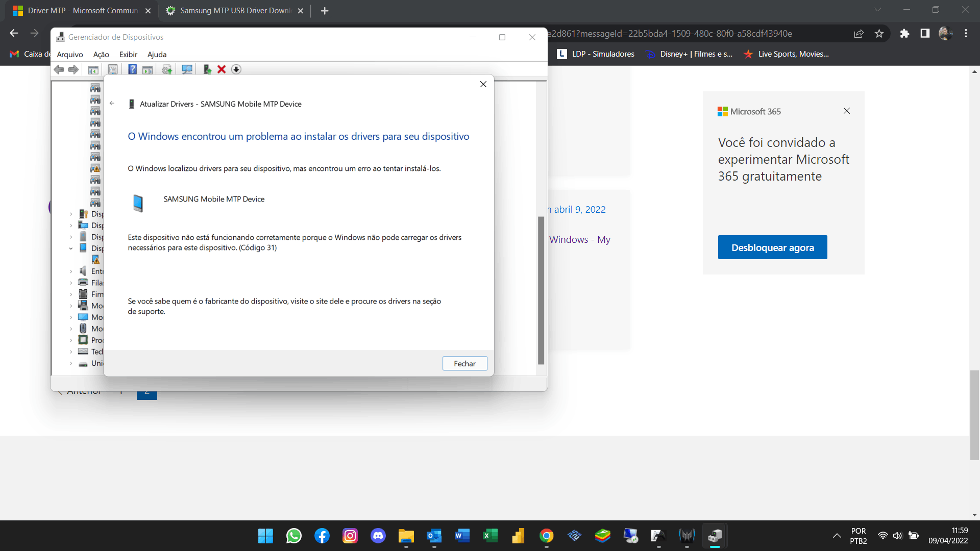Click the red X uninstall device icon
Viewport: 980px width, 551px height.
click(x=222, y=69)
